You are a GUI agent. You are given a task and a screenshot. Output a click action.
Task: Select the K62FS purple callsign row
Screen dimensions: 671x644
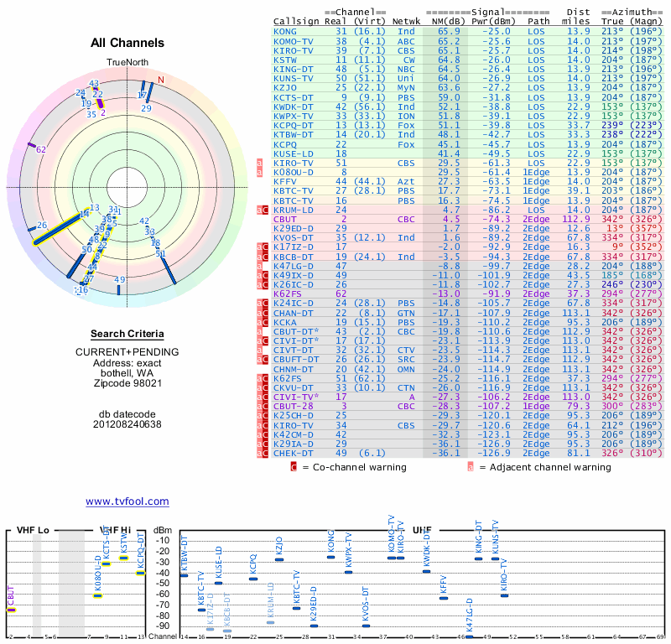[x=468, y=293]
